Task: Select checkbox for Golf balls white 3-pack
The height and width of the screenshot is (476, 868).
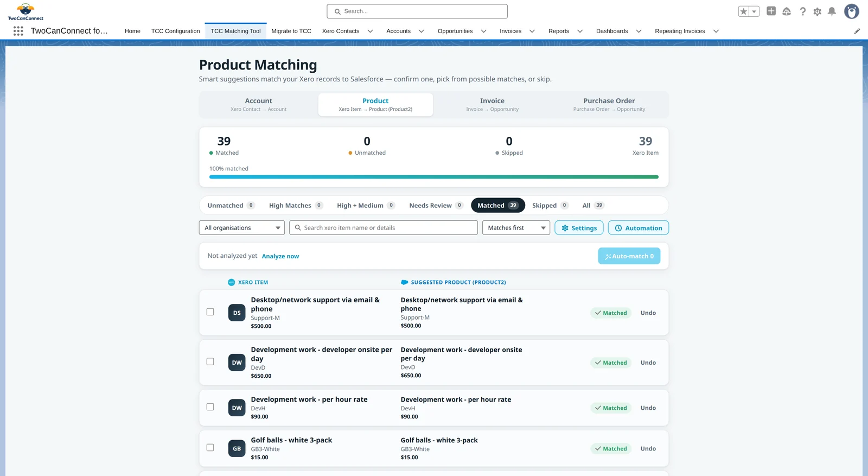Action: (x=210, y=448)
